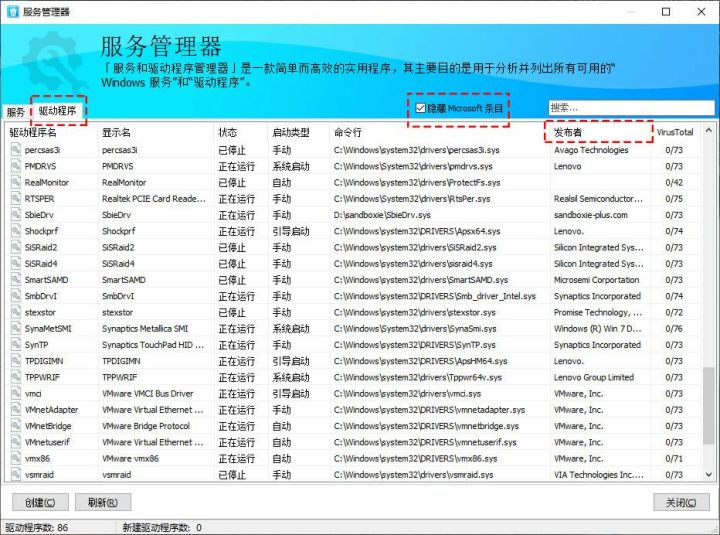Close the 服务管理器 window via X
This screenshot has height=535, width=720.
[x=701, y=11]
